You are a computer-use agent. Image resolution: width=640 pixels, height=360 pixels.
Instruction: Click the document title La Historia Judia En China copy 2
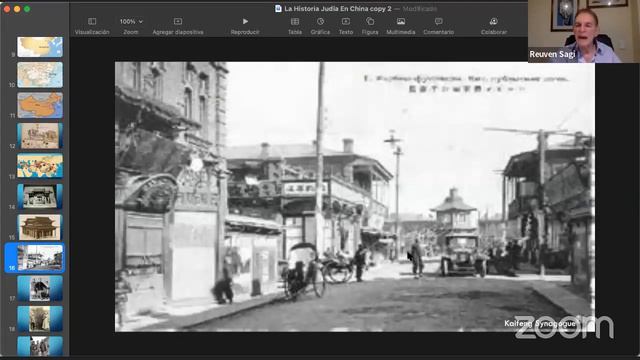tap(338, 9)
